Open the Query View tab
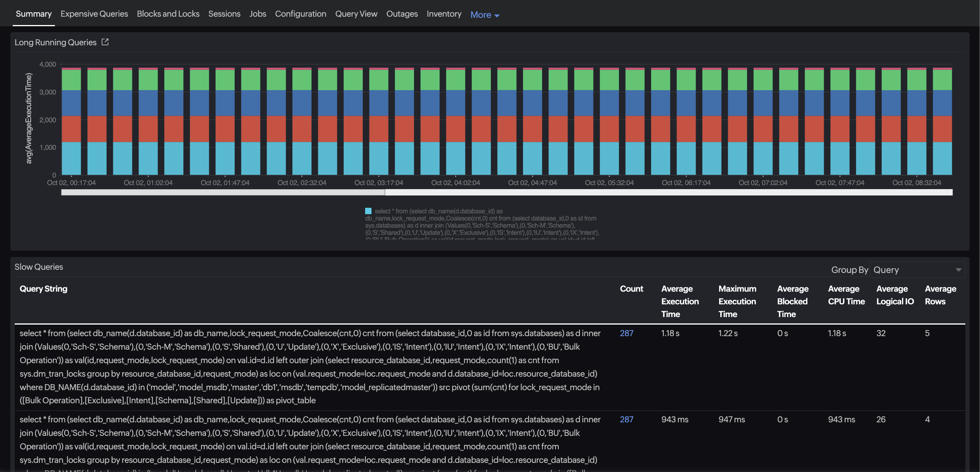This screenshot has height=472, width=980. (356, 14)
